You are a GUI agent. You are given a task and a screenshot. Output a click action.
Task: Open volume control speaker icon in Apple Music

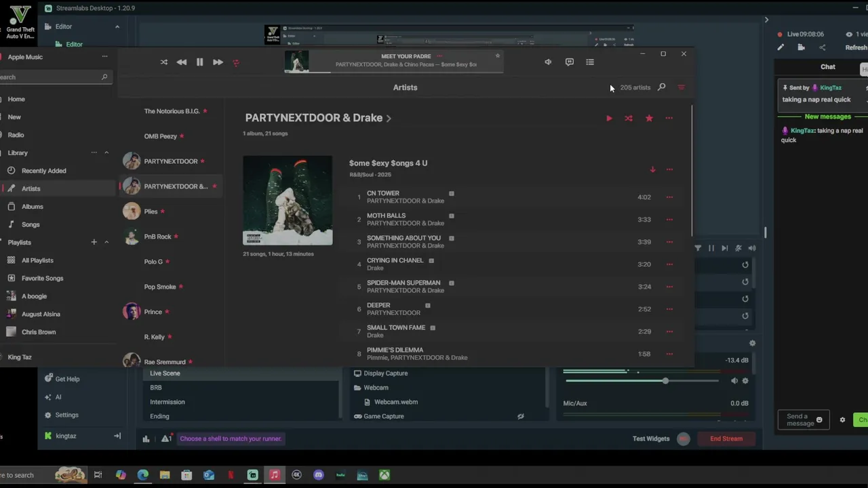click(548, 62)
